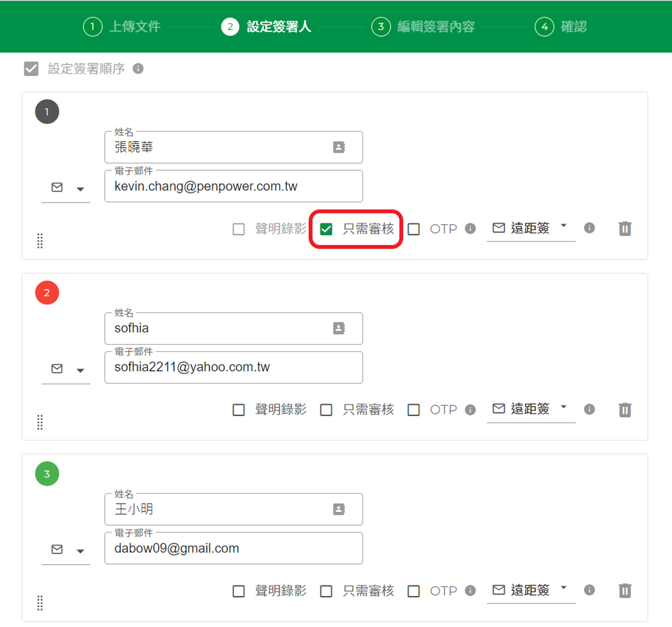Show 遠距簽 info icon for signer 2

click(589, 409)
